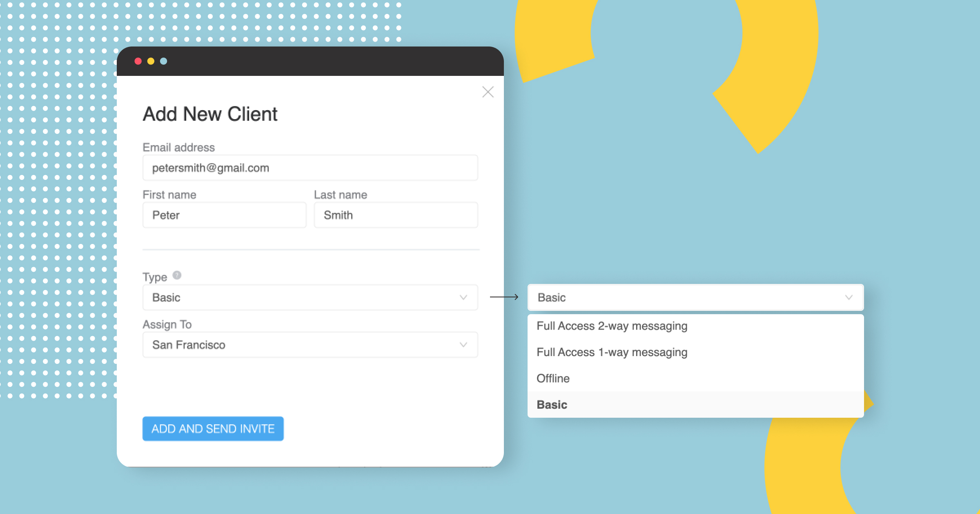This screenshot has width=980, height=514.
Task: Select the Offline option
Action: click(x=553, y=378)
